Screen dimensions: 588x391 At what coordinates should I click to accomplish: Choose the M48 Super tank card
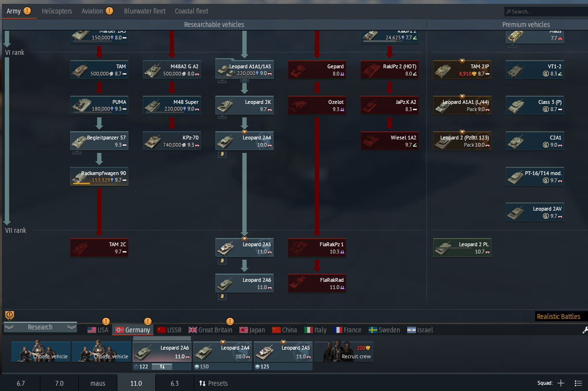coord(172,105)
